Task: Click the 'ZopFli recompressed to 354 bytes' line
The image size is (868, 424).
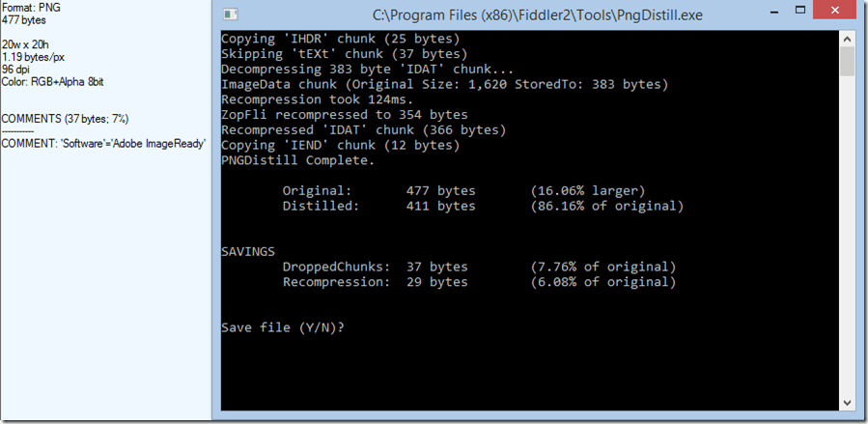Action: click(345, 115)
